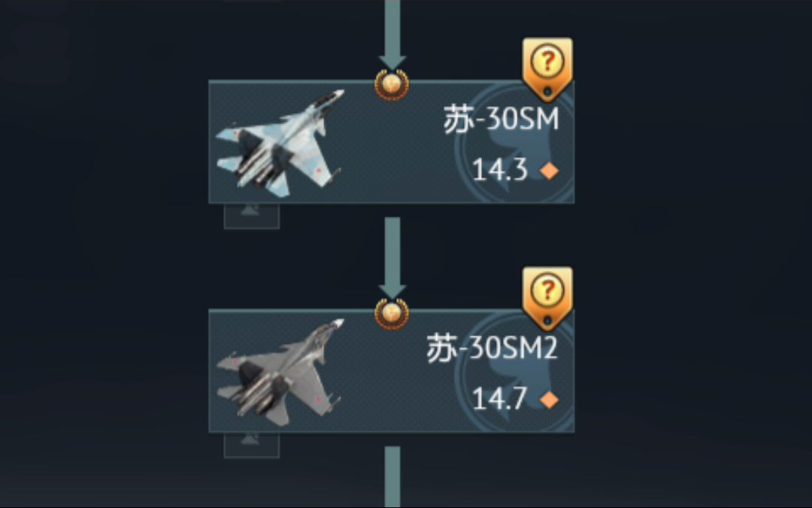Click the faded emblem behind 苏-30SM rating
The image size is (812, 508).
coord(514,142)
